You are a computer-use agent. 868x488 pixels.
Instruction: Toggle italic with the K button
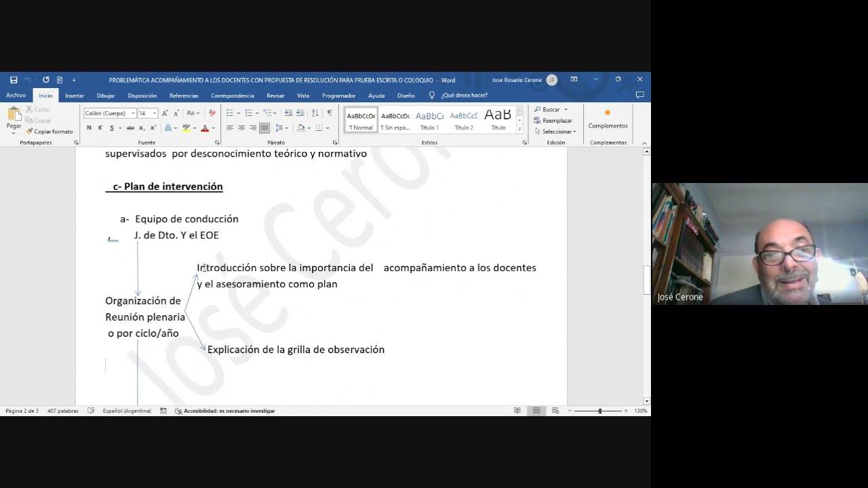(x=100, y=128)
